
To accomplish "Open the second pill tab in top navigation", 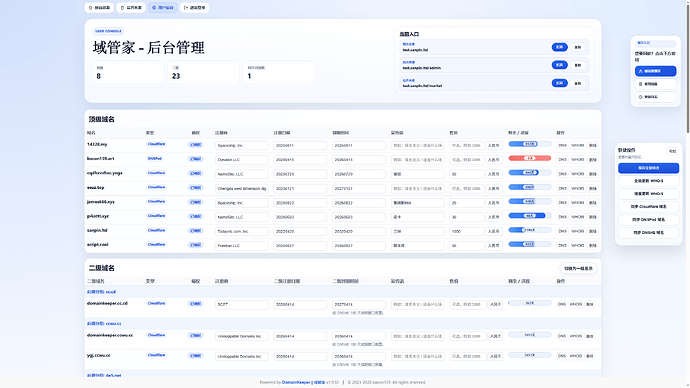I will pos(131,7).
